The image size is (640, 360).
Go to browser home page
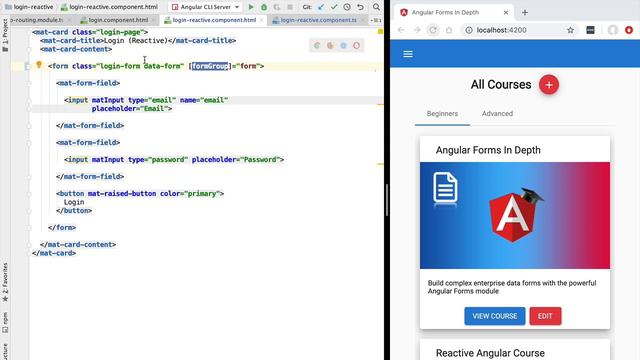[x=449, y=30]
